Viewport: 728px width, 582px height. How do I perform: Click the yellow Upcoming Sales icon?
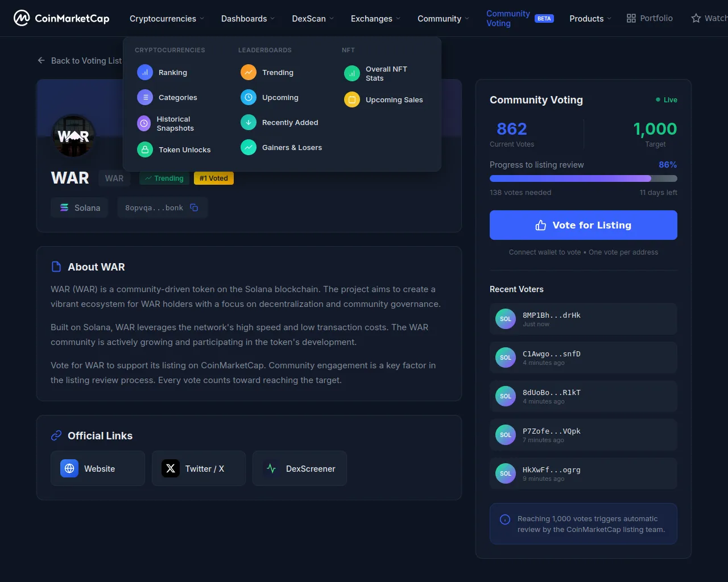[352, 100]
